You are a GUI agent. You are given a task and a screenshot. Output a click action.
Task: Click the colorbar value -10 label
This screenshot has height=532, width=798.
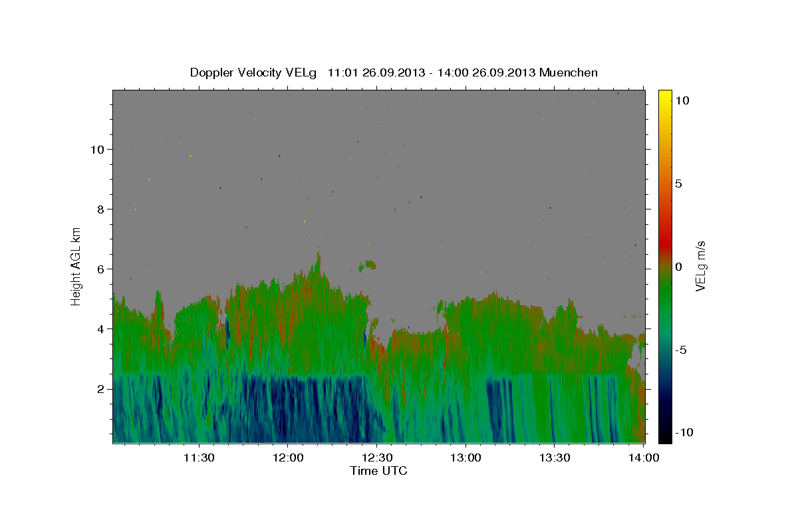[684, 433]
